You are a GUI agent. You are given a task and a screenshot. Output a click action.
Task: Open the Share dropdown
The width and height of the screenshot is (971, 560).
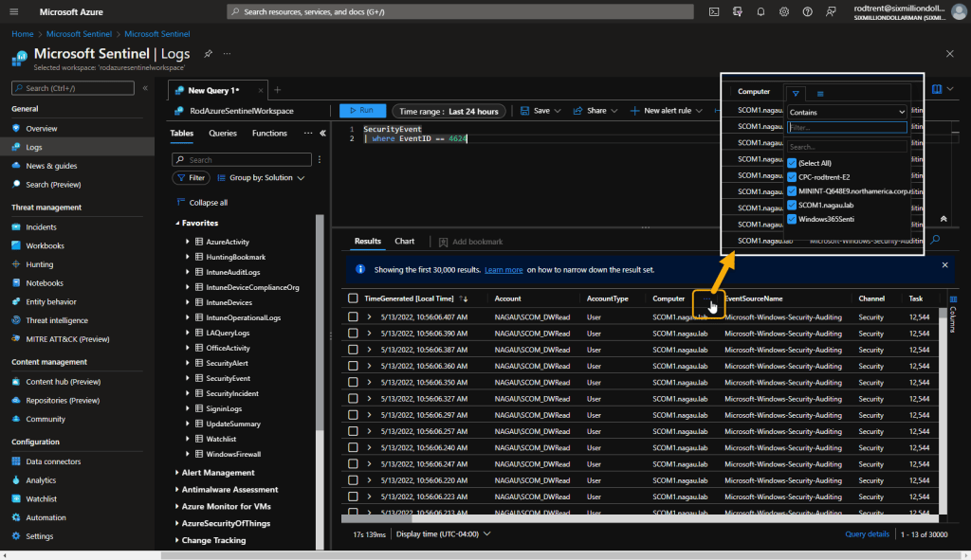(595, 111)
